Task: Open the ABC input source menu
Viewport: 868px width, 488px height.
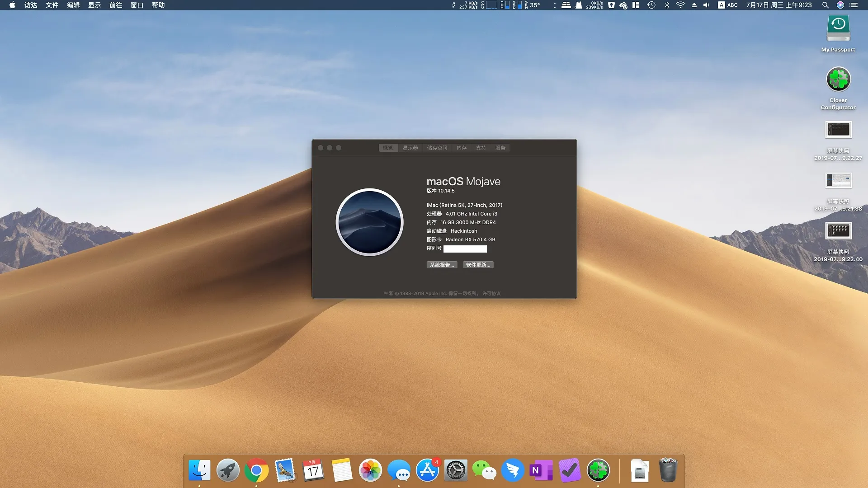Action: (x=727, y=5)
